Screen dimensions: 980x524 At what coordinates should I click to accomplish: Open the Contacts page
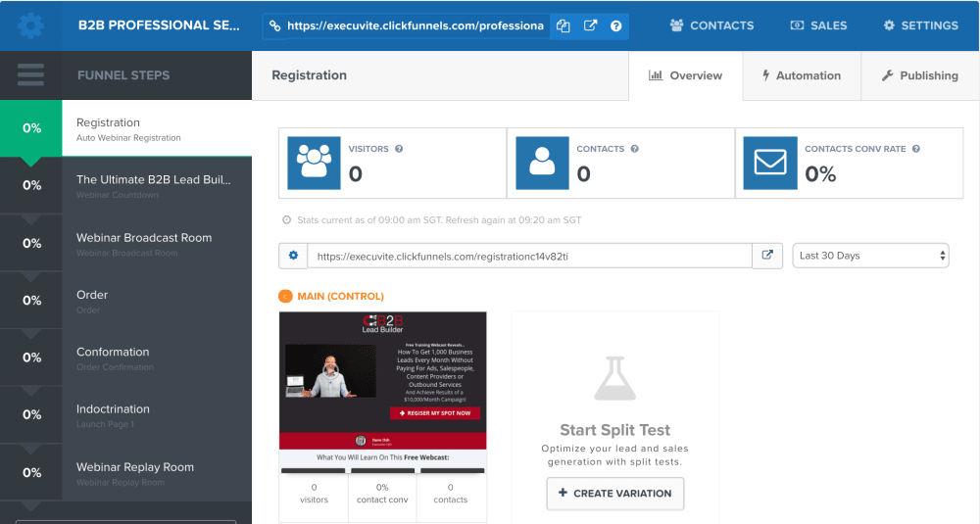[x=711, y=25]
